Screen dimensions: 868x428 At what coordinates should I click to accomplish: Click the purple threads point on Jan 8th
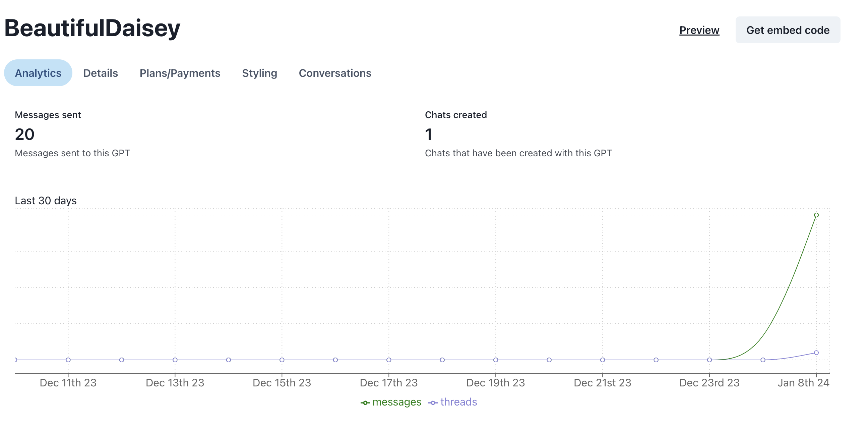pyautogui.click(x=816, y=353)
